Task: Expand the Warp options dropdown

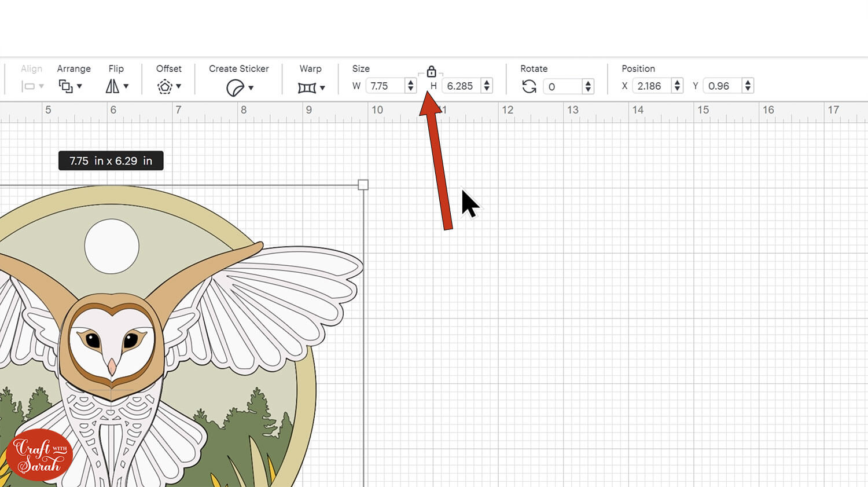Action: (x=322, y=87)
